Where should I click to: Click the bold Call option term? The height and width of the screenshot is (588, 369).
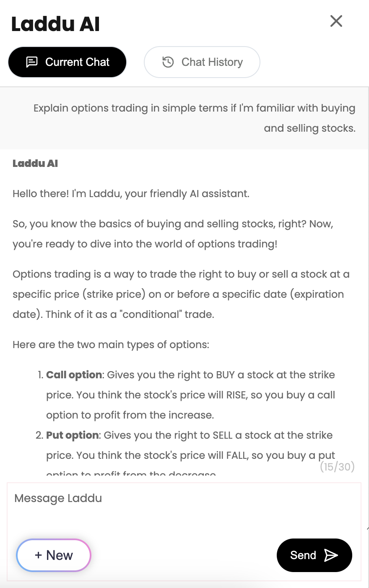point(74,375)
